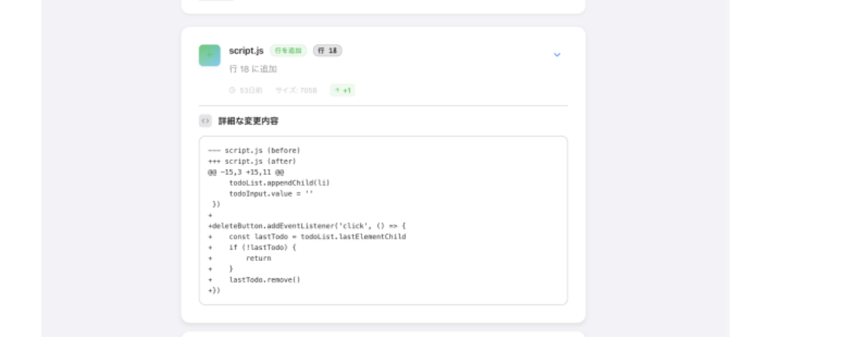Click the todoInput.value code line
868x347 pixels.
pos(271,194)
